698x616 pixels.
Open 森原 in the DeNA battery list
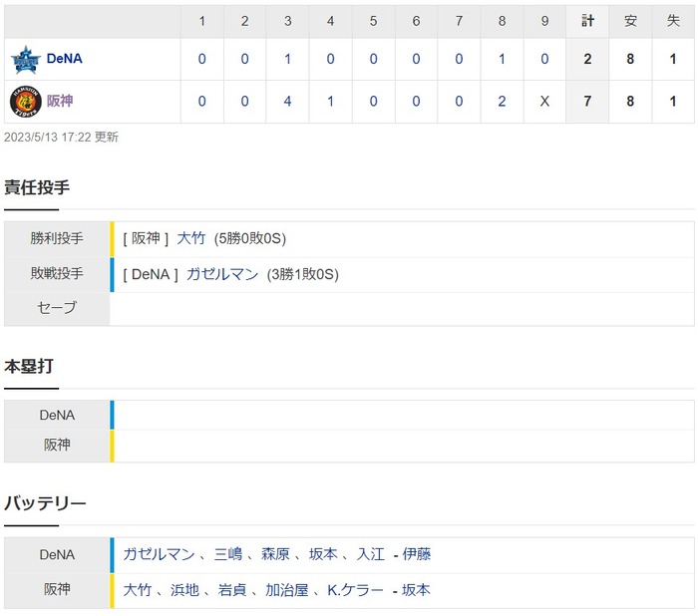(275, 554)
